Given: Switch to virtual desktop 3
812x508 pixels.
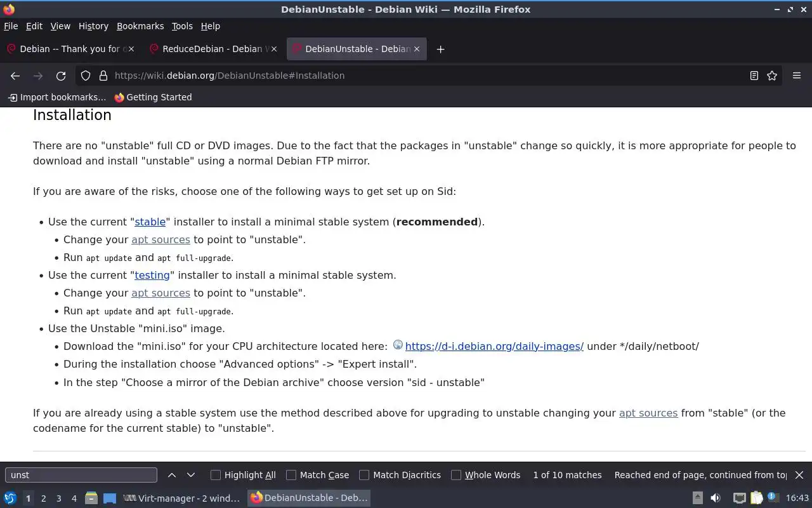Looking at the screenshot, I should [58, 498].
